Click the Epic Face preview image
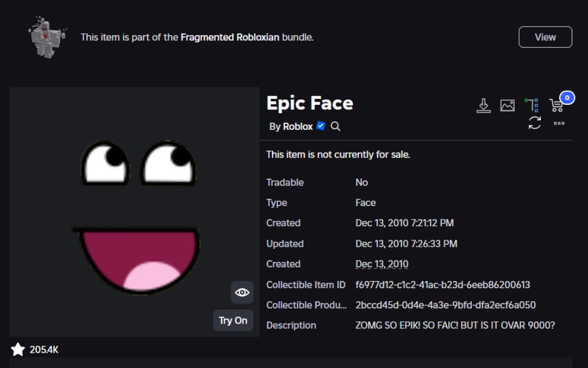The height and width of the screenshot is (368, 588). [134, 212]
